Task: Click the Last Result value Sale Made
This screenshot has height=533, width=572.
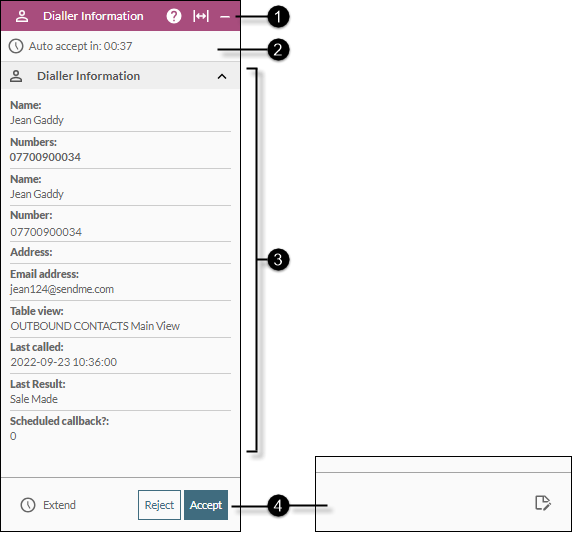Action: [34, 399]
